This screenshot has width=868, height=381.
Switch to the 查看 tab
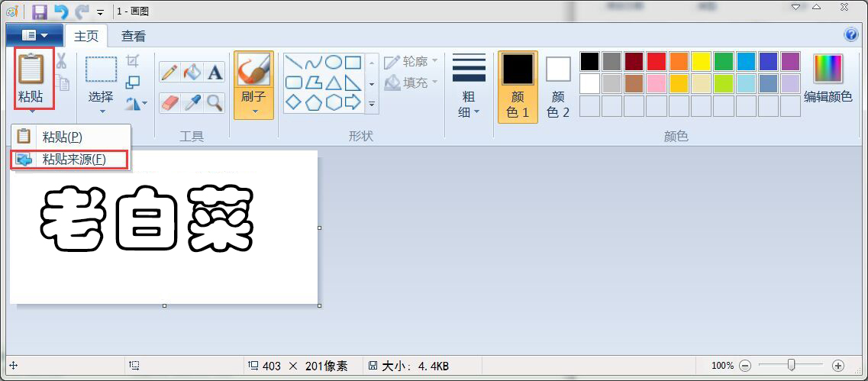click(x=134, y=37)
